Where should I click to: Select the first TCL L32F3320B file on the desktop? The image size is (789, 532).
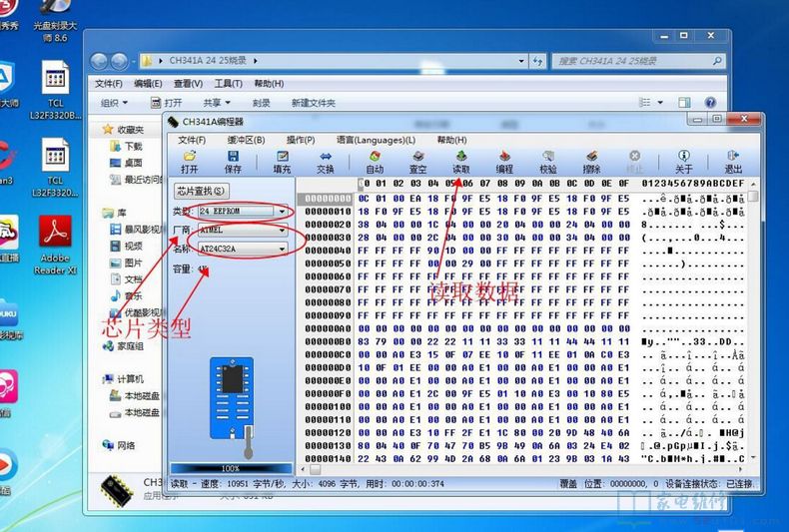[55, 90]
